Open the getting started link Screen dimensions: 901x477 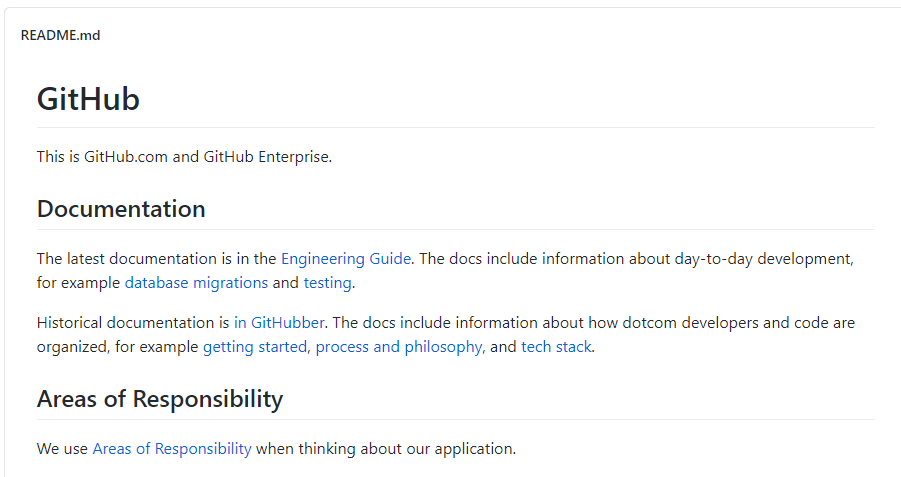pos(255,347)
